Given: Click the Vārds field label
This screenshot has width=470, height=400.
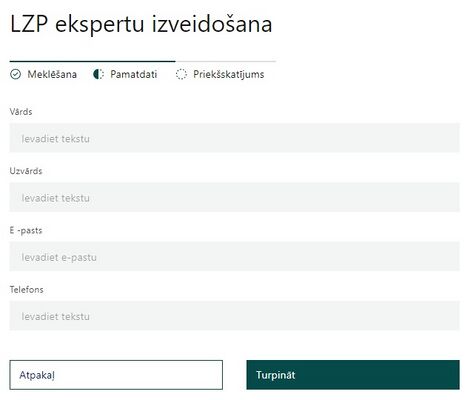Looking at the screenshot, I should (21, 112).
